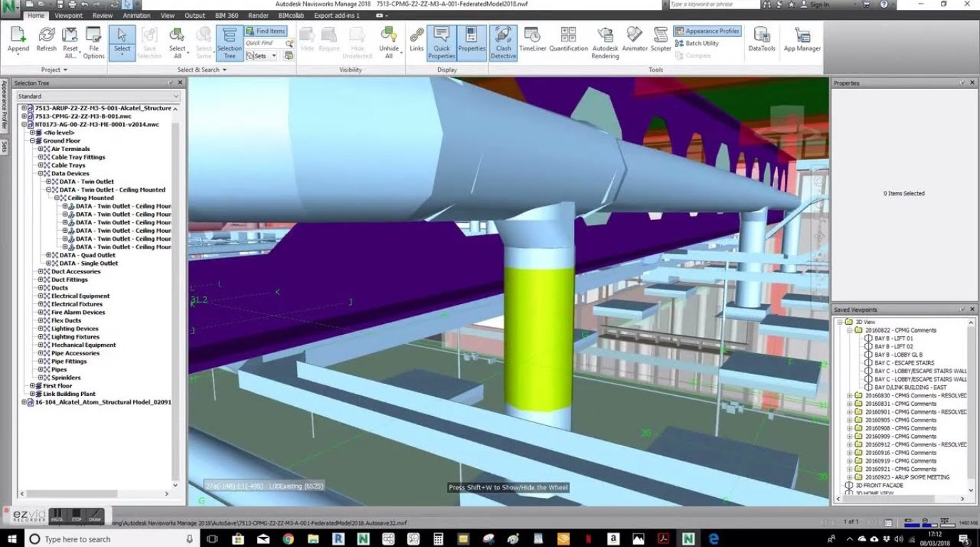Launch Autodesk Rendering
Screen dimensions: 980x547
(x=605, y=43)
